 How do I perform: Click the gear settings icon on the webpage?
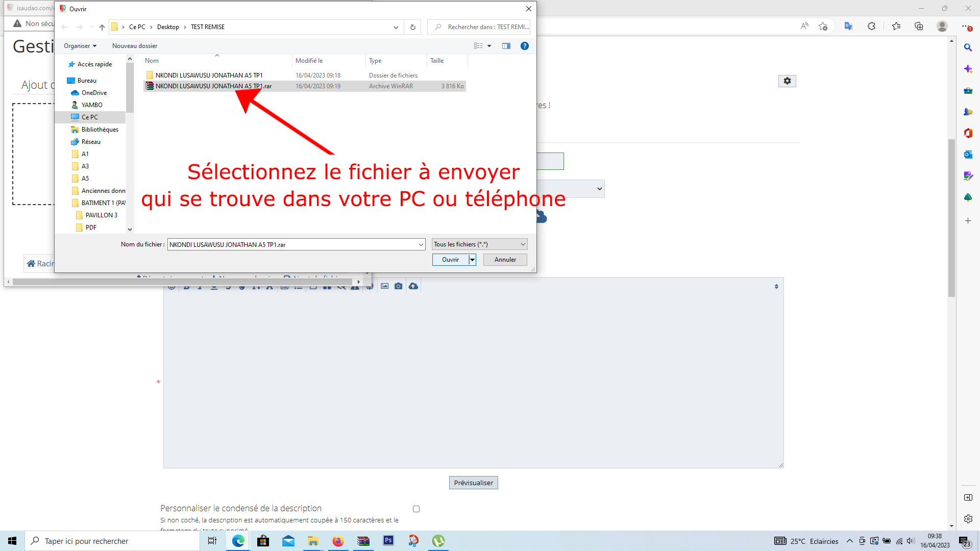pos(787,81)
